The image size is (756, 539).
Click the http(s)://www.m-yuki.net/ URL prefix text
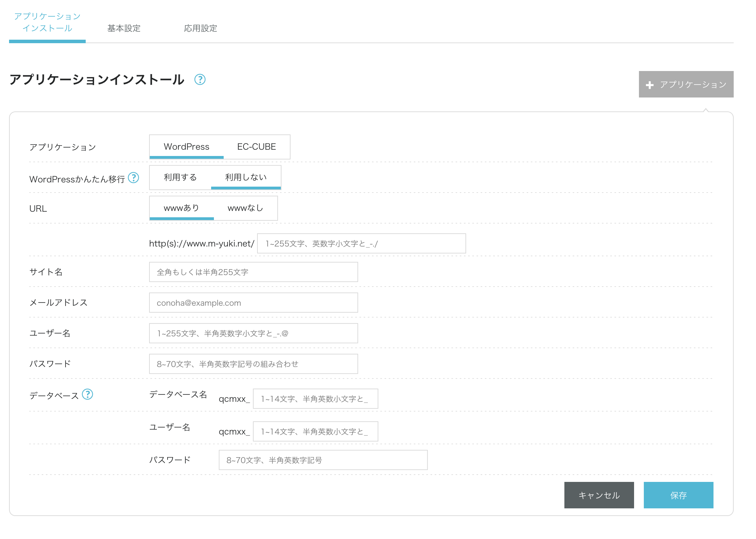pyautogui.click(x=202, y=243)
